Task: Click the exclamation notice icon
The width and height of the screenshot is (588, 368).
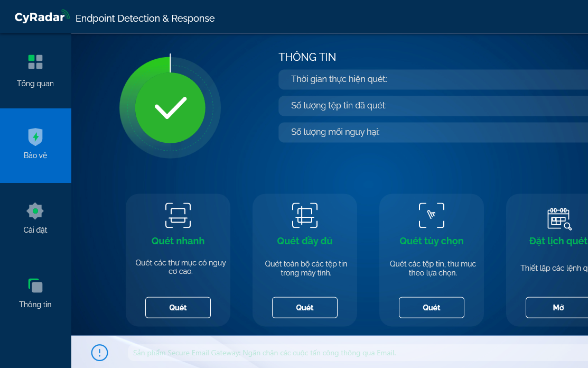Action: 99,353
